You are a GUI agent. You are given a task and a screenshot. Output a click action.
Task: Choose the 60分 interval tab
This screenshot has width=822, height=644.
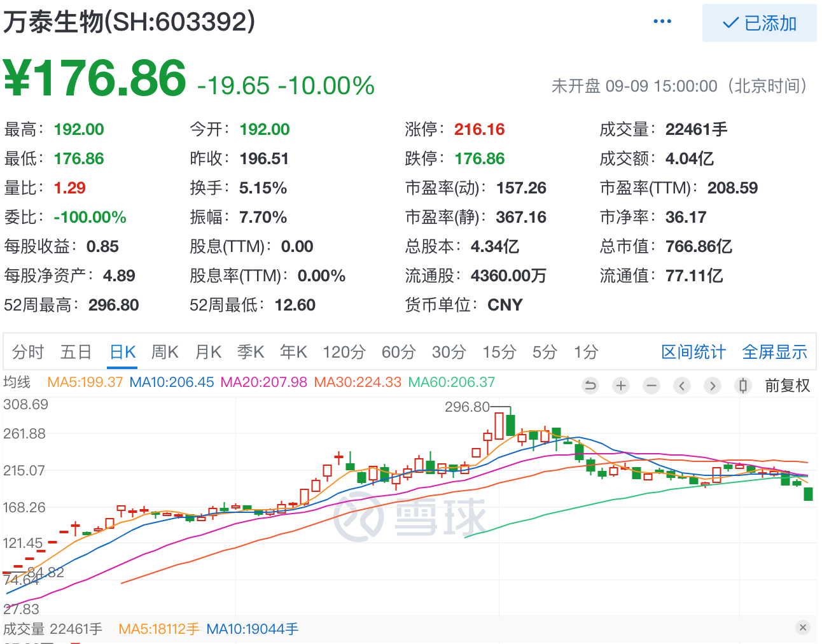[399, 352]
